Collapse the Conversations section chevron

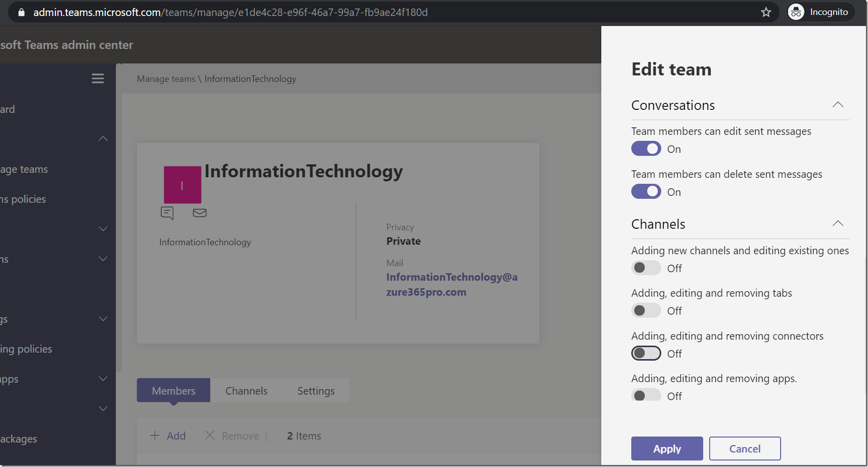pyautogui.click(x=838, y=105)
